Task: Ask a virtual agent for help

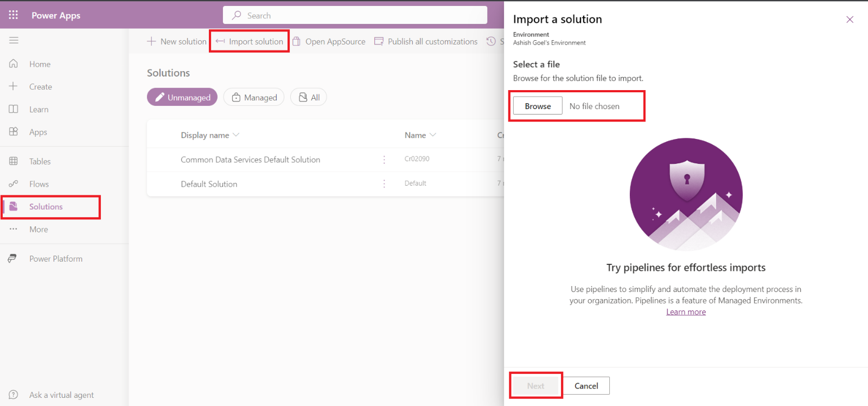Action: point(61,395)
